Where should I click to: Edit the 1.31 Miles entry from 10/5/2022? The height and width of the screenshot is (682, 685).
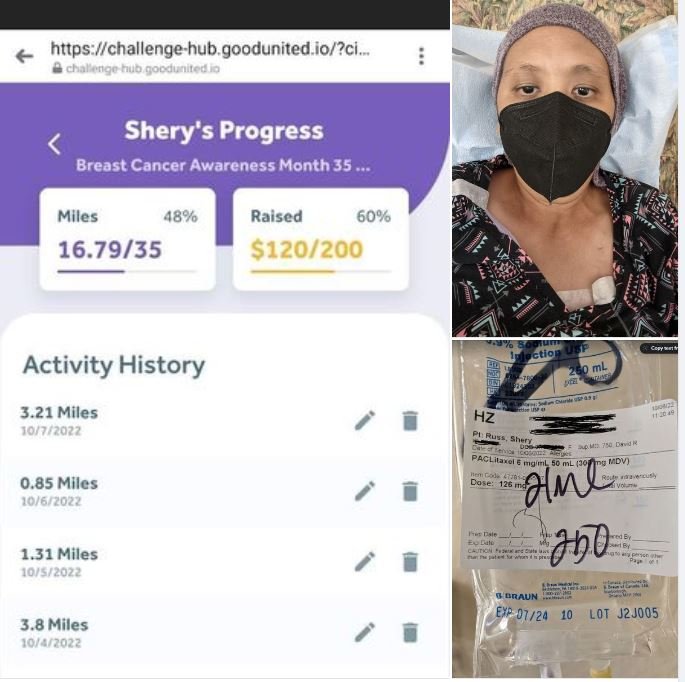click(x=365, y=561)
